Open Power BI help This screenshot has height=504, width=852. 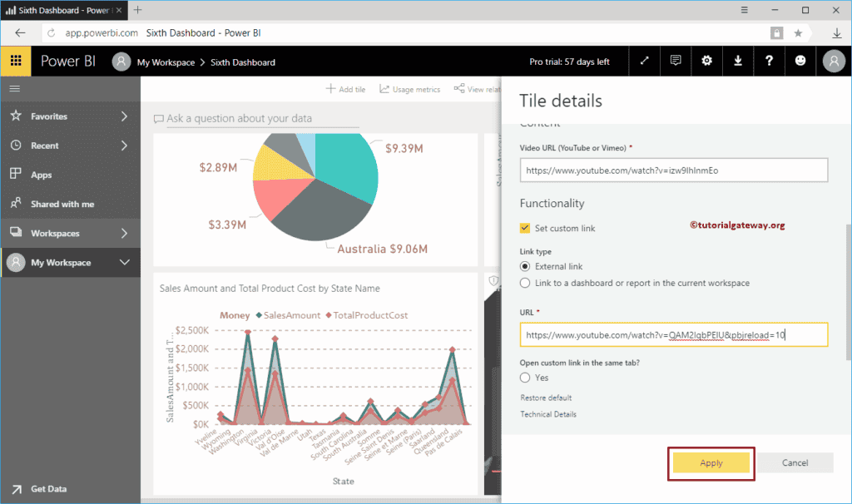(x=768, y=62)
